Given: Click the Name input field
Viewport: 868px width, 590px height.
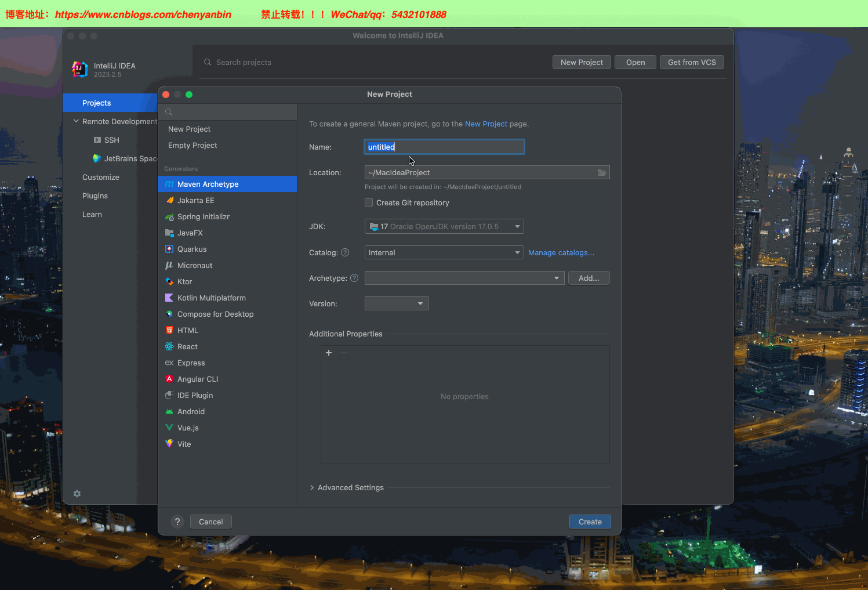Looking at the screenshot, I should tap(444, 147).
